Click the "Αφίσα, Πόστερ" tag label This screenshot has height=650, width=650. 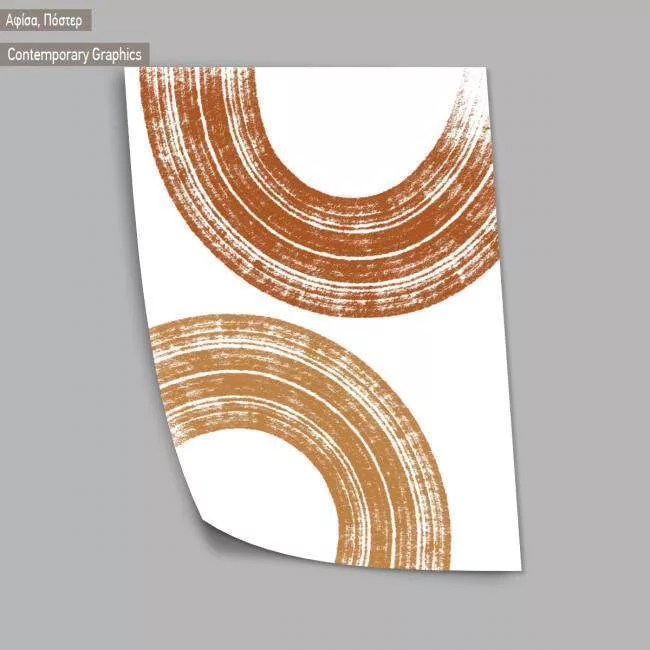pos(46,20)
